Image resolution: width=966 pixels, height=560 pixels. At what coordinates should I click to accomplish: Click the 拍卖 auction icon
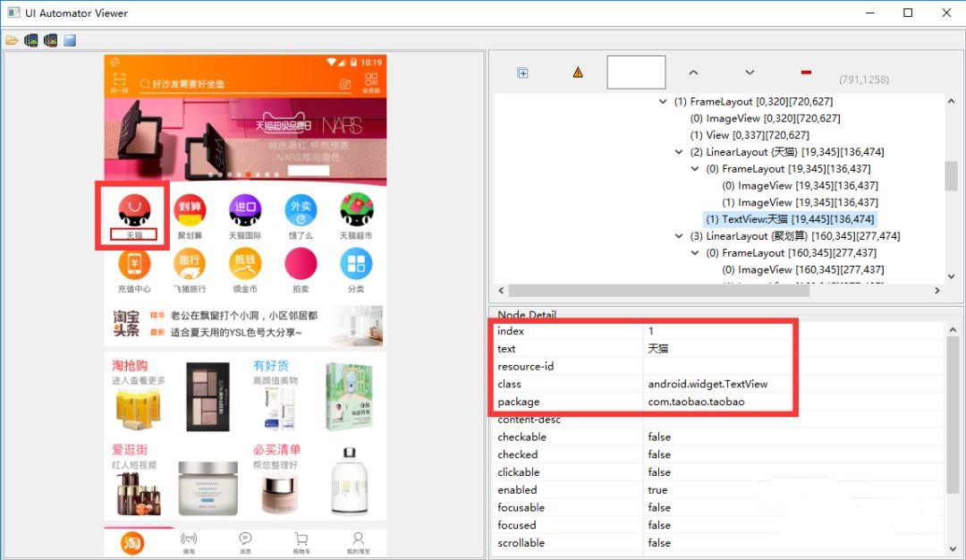click(x=301, y=264)
